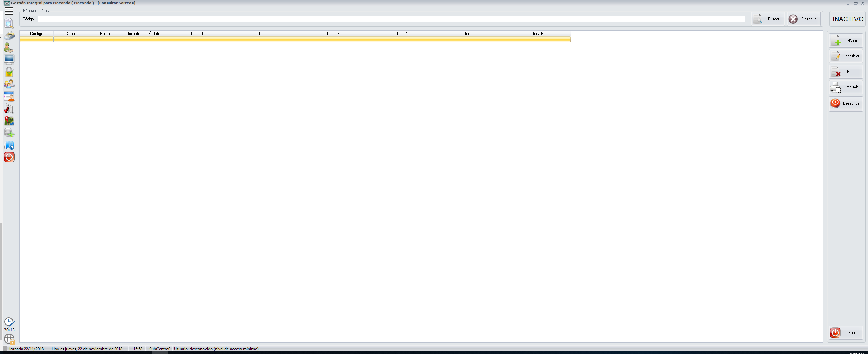The image size is (868, 354).
Task: Select the computer monitor icon
Action: [9, 60]
